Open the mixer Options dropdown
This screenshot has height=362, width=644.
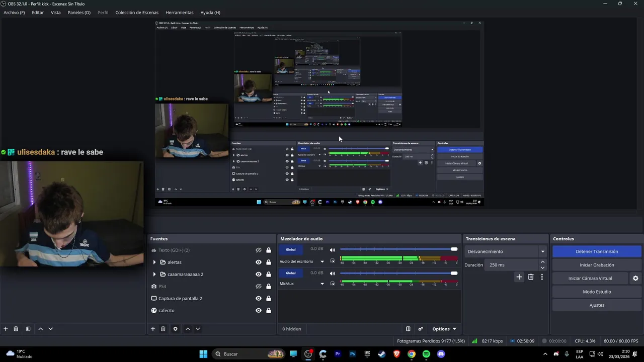coord(444,329)
